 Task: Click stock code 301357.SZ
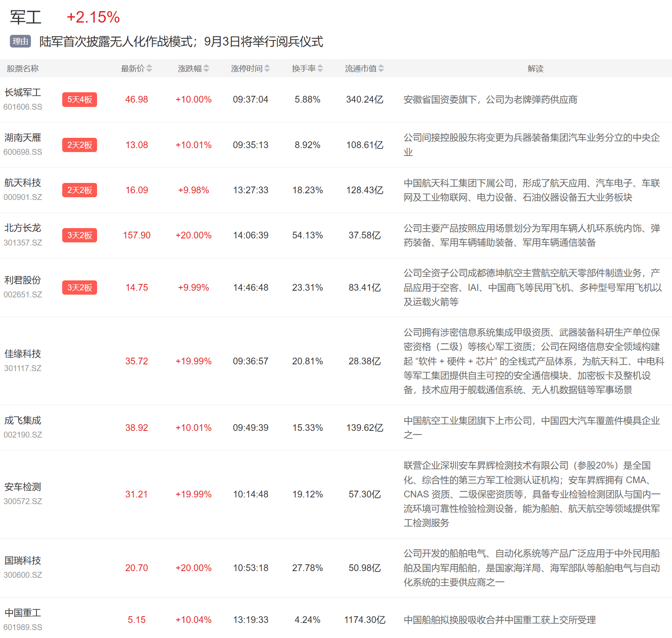click(x=23, y=243)
